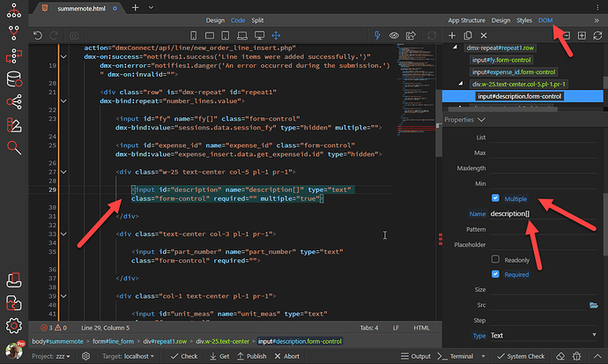The image size is (608, 364).
Task: Delete element with X icon in DOM panel
Action: [x=484, y=35]
